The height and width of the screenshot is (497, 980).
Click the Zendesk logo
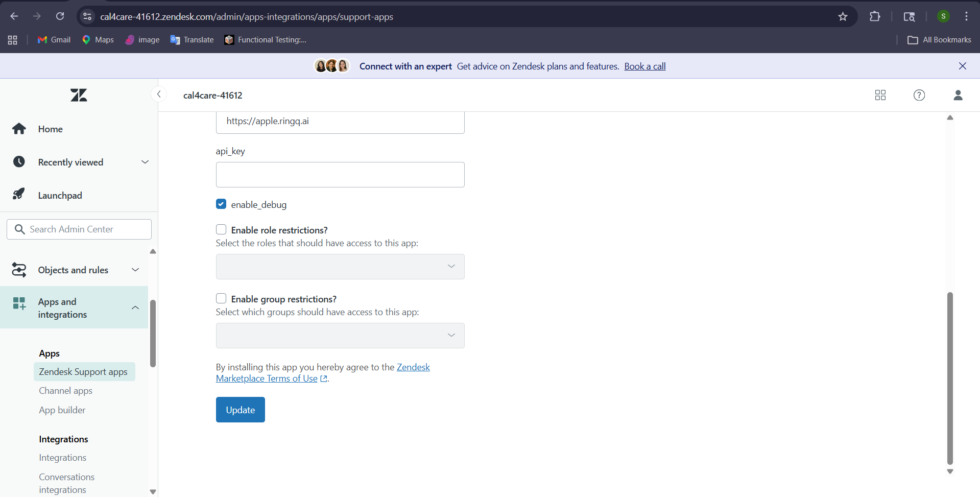(x=79, y=95)
